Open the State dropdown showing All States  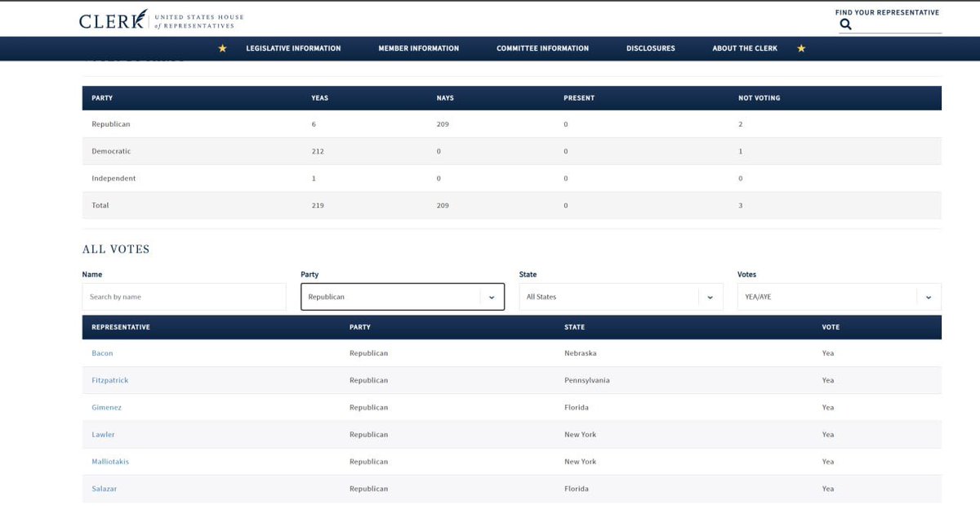[x=621, y=297]
